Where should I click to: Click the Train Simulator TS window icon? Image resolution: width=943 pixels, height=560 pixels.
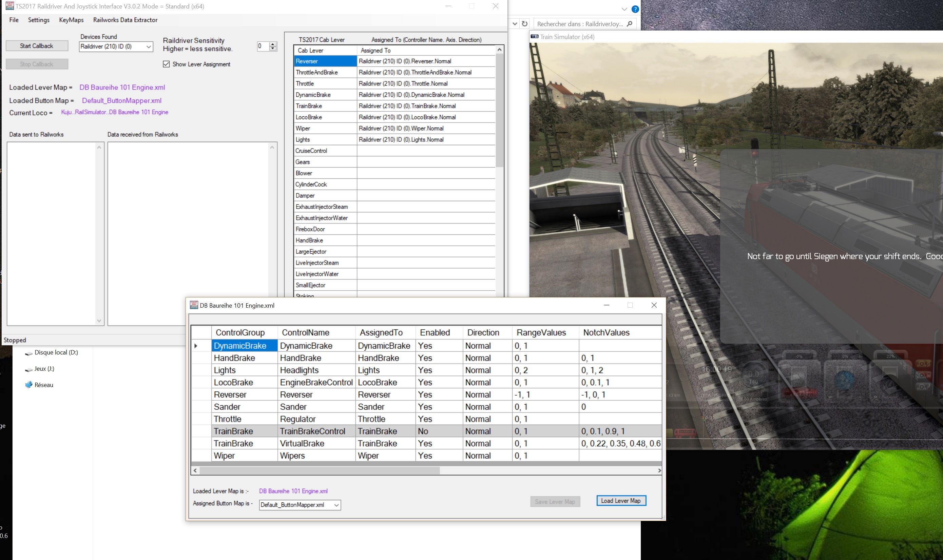534,37
